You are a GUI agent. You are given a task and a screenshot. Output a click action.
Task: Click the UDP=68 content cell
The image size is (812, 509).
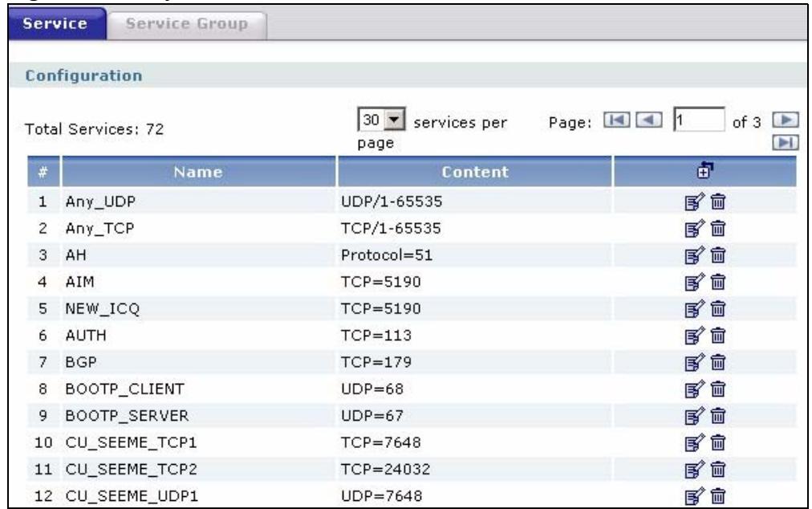point(475,389)
